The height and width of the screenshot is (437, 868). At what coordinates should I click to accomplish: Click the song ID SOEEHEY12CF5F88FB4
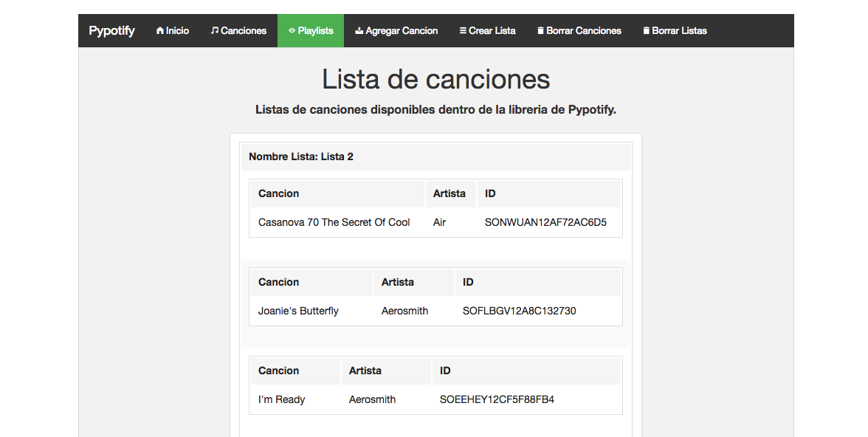click(497, 399)
